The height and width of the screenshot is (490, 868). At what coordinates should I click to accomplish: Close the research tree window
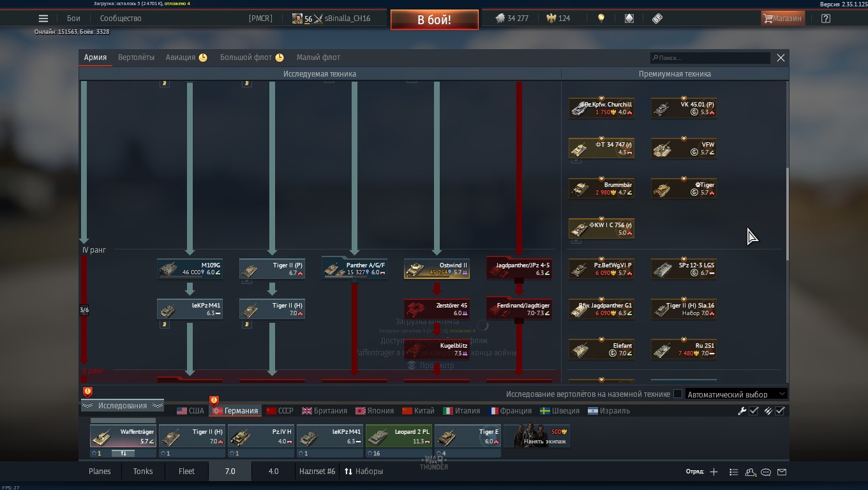[x=781, y=58]
